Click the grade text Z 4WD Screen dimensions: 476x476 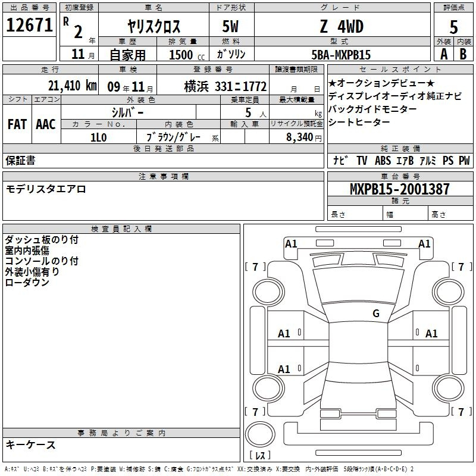click(342, 26)
